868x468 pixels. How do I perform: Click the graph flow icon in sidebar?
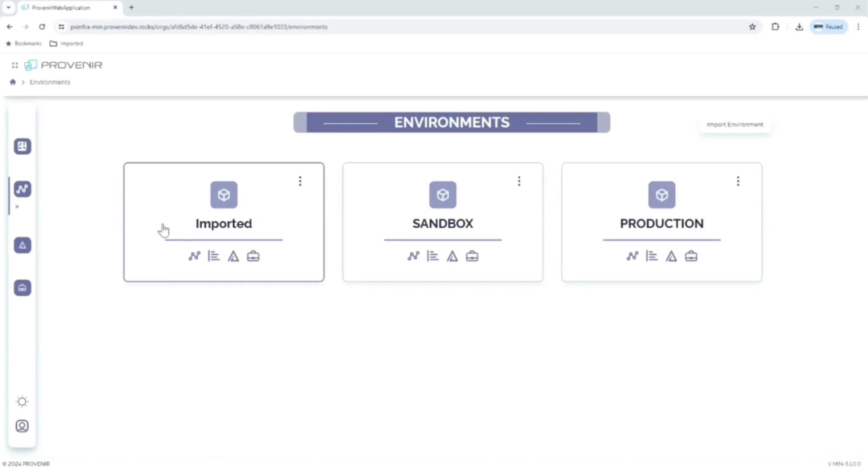coord(22,189)
